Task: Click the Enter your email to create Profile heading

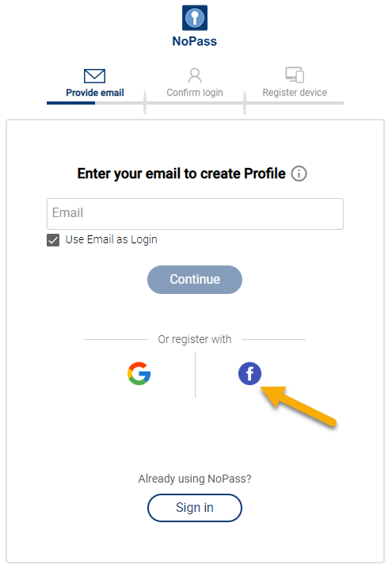Action: 181,174
